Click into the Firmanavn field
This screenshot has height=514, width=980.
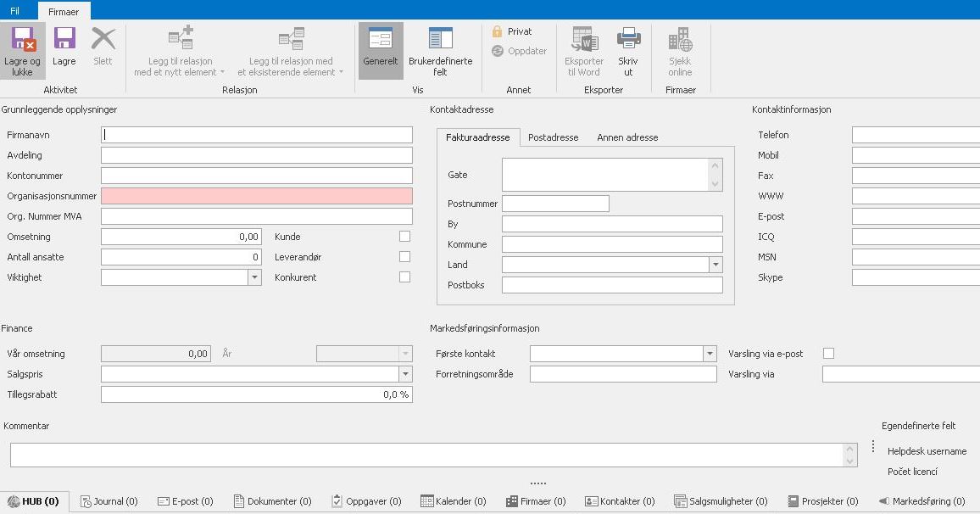click(257, 135)
